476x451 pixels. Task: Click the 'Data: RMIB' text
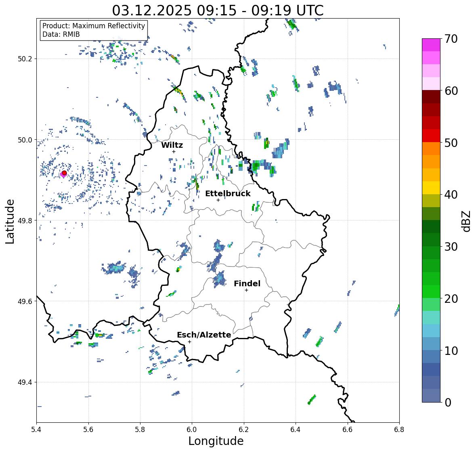point(61,34)
